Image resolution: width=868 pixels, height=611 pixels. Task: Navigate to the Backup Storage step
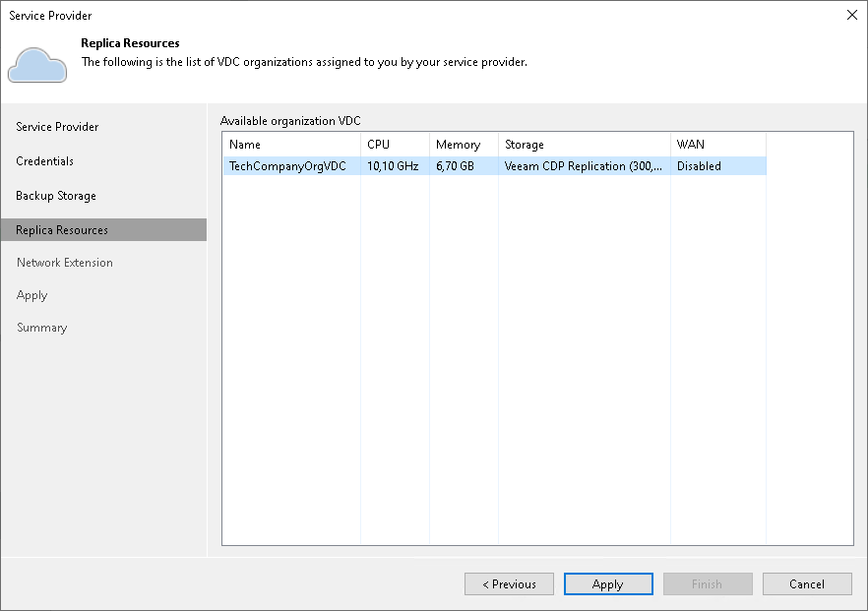(54, 195)
